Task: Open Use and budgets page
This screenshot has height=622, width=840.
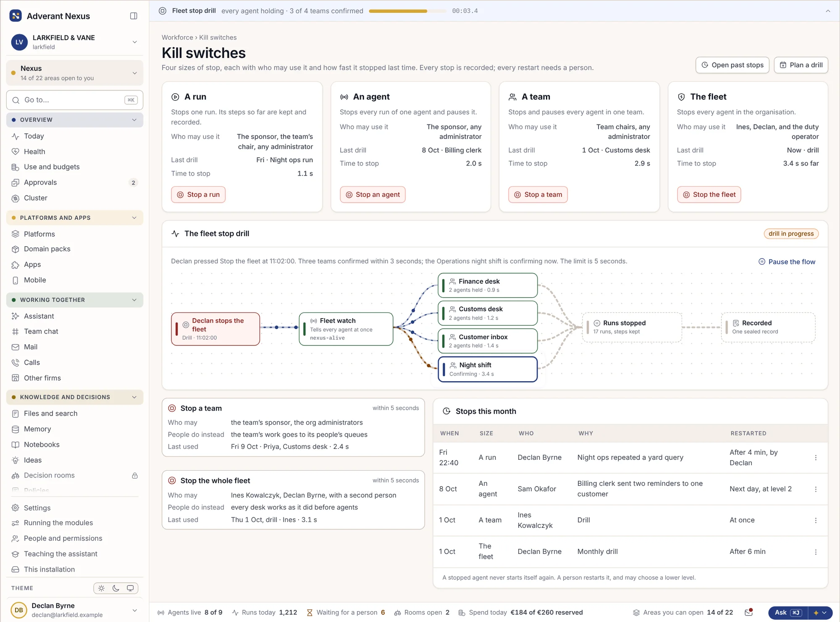Action: point(52,167)
